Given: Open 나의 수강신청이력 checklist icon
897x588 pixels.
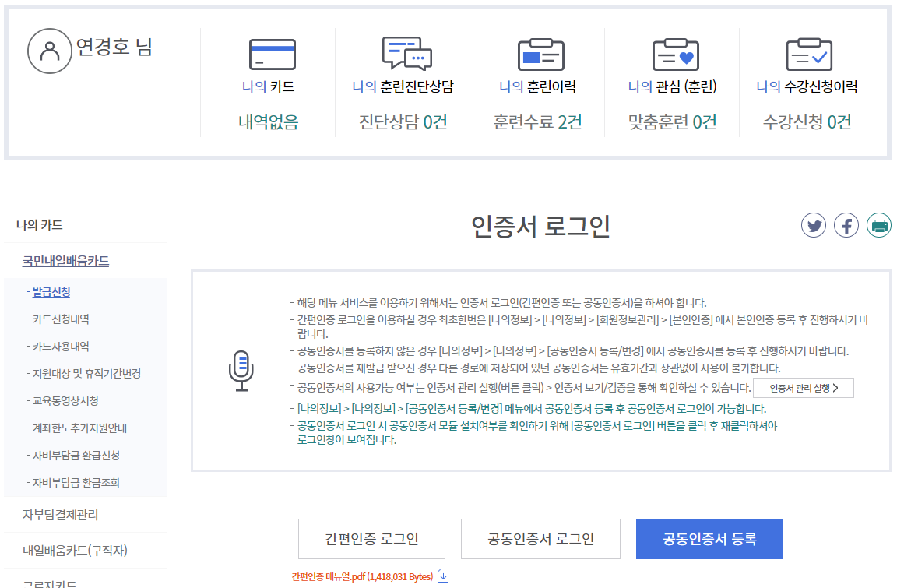Looking at the screenshot, I should tap(809, 55).
